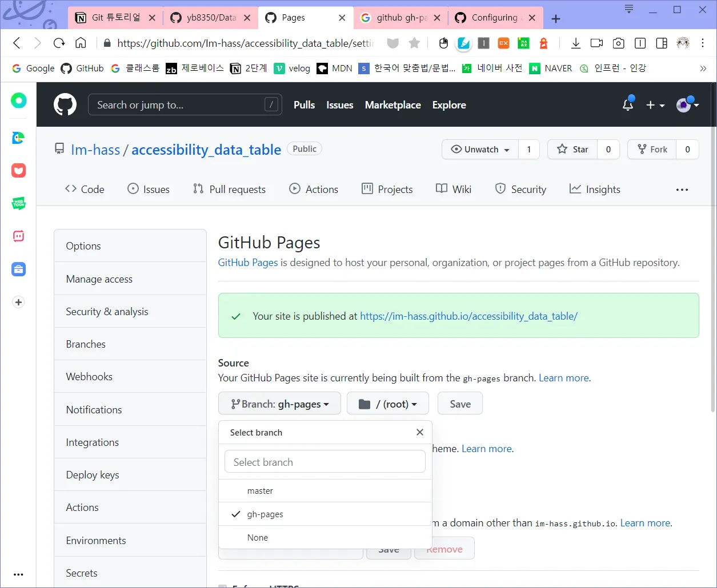Image resolution: width=717 pixels, height=588 pixels.
Task: Click the repository header overflow dots
Action: (682, 190)
